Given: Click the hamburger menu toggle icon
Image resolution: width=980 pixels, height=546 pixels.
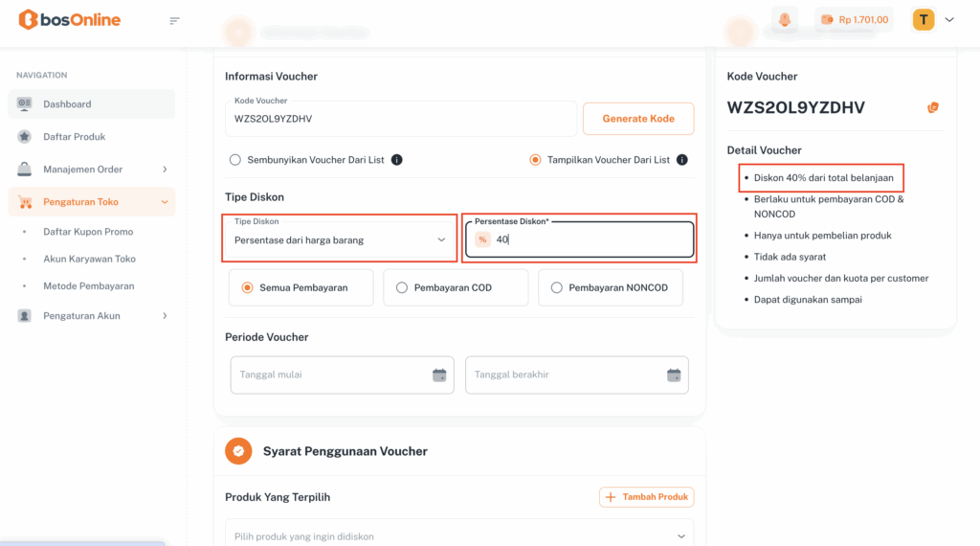Looking at the screenshot, I should coord(174,20).
